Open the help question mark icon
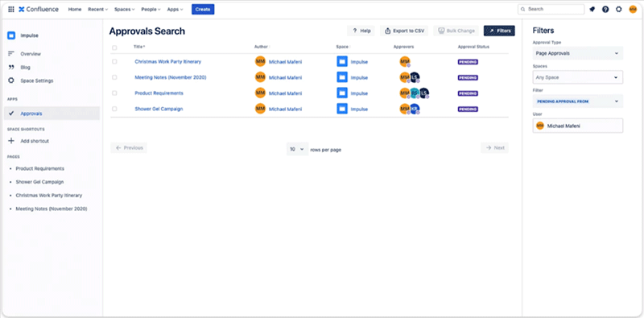Screen dimensions: 644x318 click(x=605, y=10)
